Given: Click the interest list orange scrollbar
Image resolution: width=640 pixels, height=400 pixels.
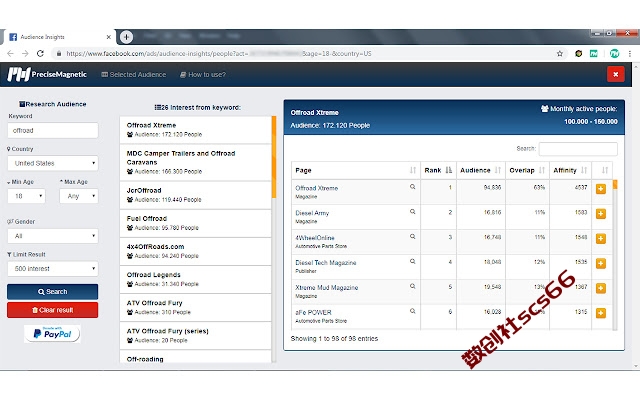Looking at the screenshot, I should point(274,157).
